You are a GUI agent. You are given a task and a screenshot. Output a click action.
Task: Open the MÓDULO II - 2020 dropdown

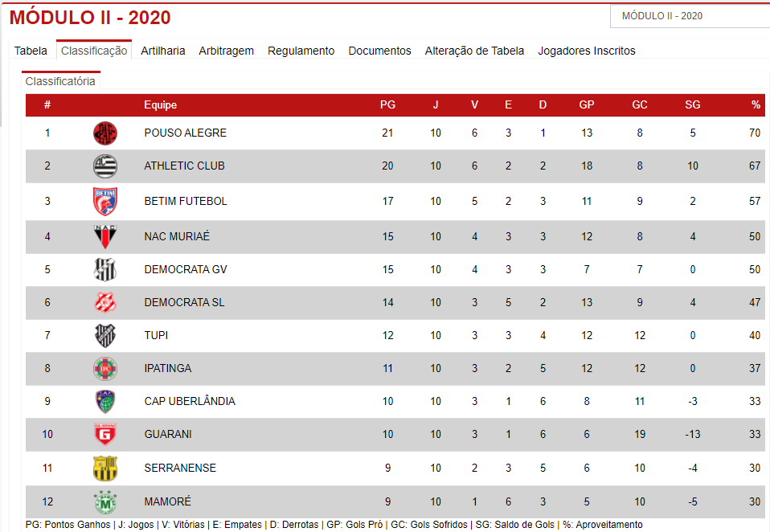pyautogui.click(x=690, y=16)
